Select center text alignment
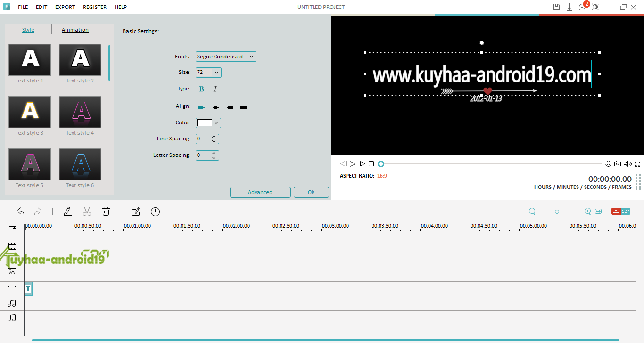The width and height of the screenshot is (644, 343). pyautogui.click(x=215, y=106)
